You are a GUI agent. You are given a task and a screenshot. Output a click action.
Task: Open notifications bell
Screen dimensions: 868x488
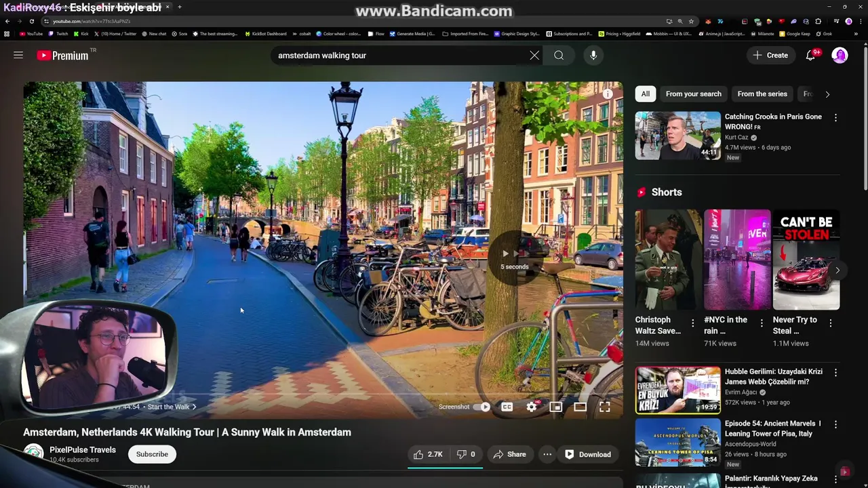coord(810,56)
